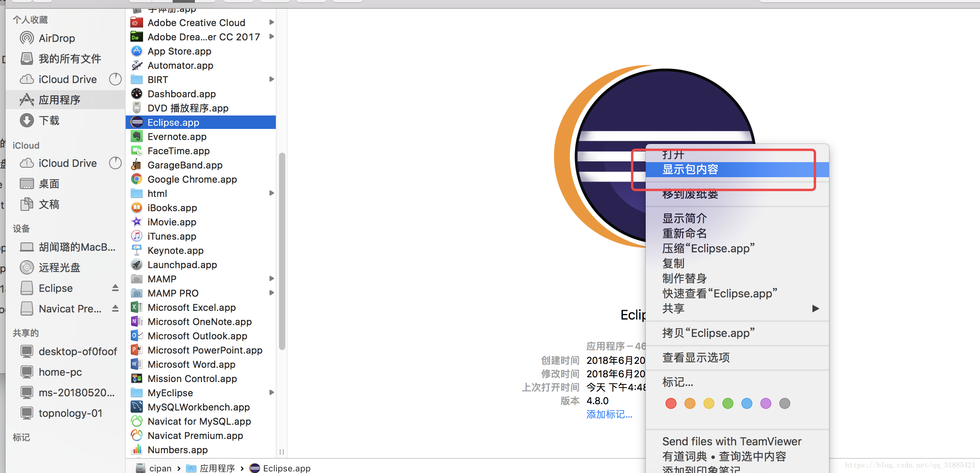980x473 pixels.
Task: Select 复制 in context menu
Action: pyautogui.click(x=737, y=263)
